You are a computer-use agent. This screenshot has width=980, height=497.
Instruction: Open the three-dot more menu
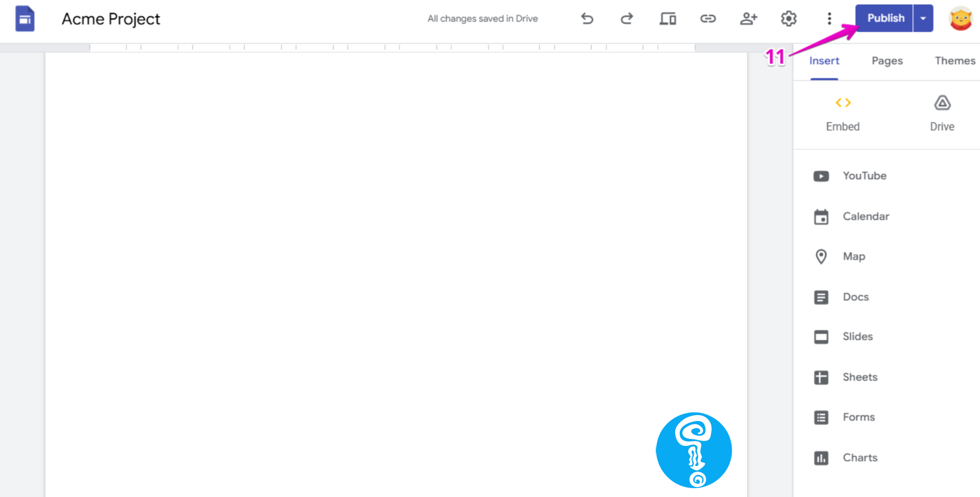829,19
